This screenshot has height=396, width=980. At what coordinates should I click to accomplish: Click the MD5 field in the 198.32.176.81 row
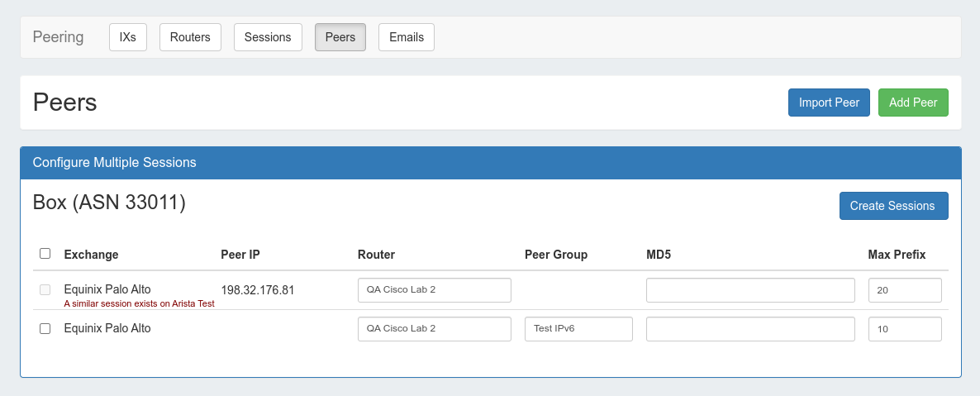tap(750, 290)
